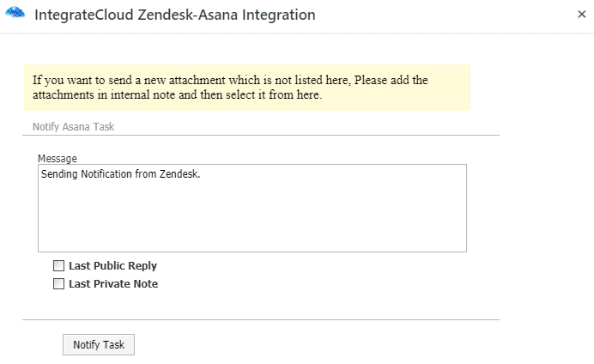
Task: Click the dotted divider below the dialog title
Action: pyautogui.click(x=297, y=33)
